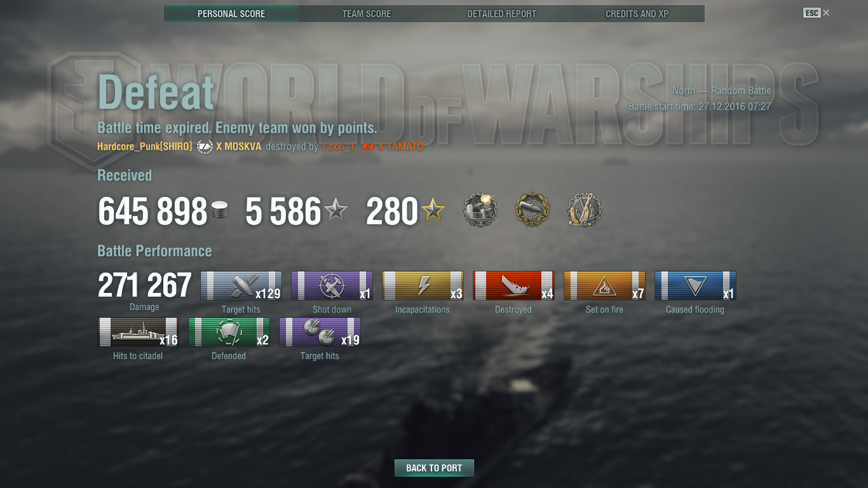This screenshot has height=488, width=868.
Task: Open the Detailed Report tab
Action: [502, 13]
